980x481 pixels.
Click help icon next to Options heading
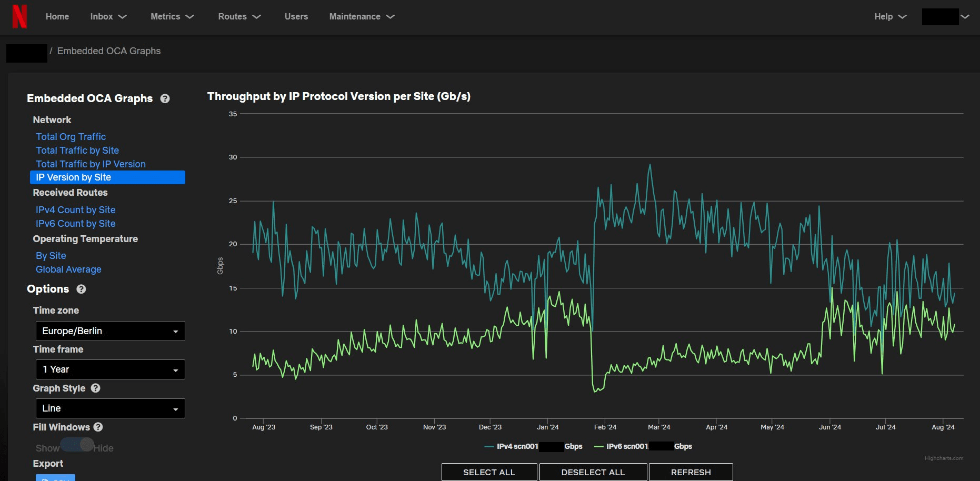[x=81, y=289]
